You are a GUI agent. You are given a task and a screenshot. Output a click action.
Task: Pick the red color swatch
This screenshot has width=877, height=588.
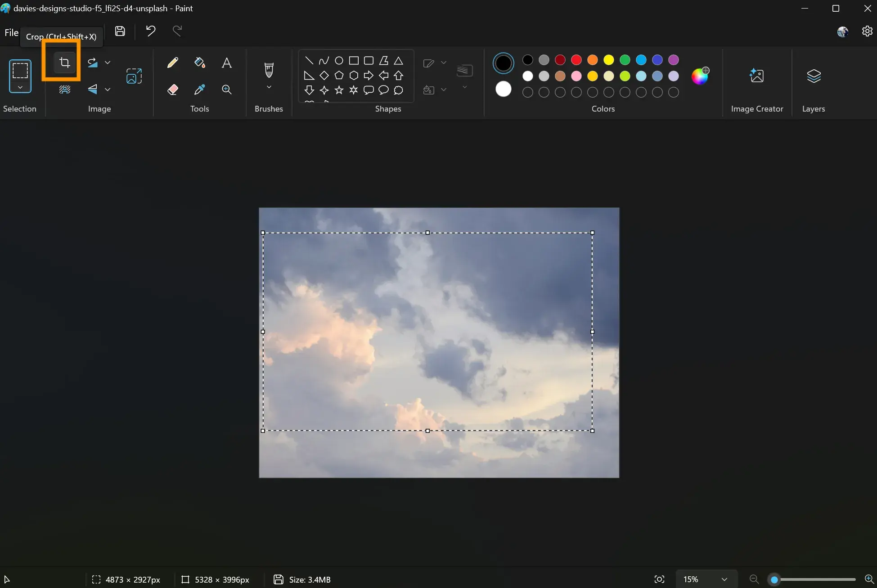click(x=576, y=60)
